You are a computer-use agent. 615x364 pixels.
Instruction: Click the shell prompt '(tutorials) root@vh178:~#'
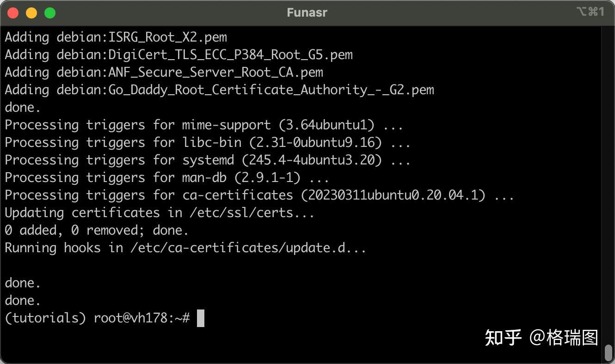coord(97,317)
